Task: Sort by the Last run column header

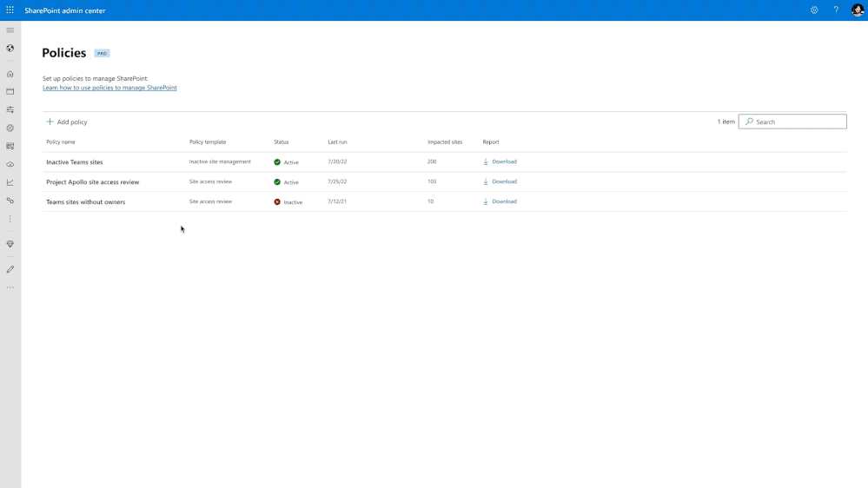Action: tap(337, 142)
